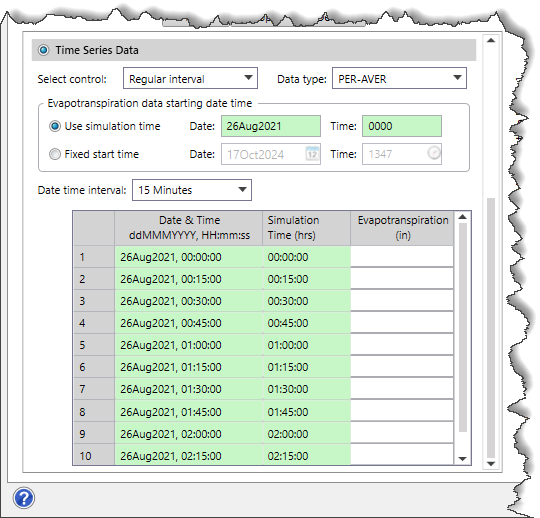Click Simulation Time cell 02:15:00

[307, 455]
